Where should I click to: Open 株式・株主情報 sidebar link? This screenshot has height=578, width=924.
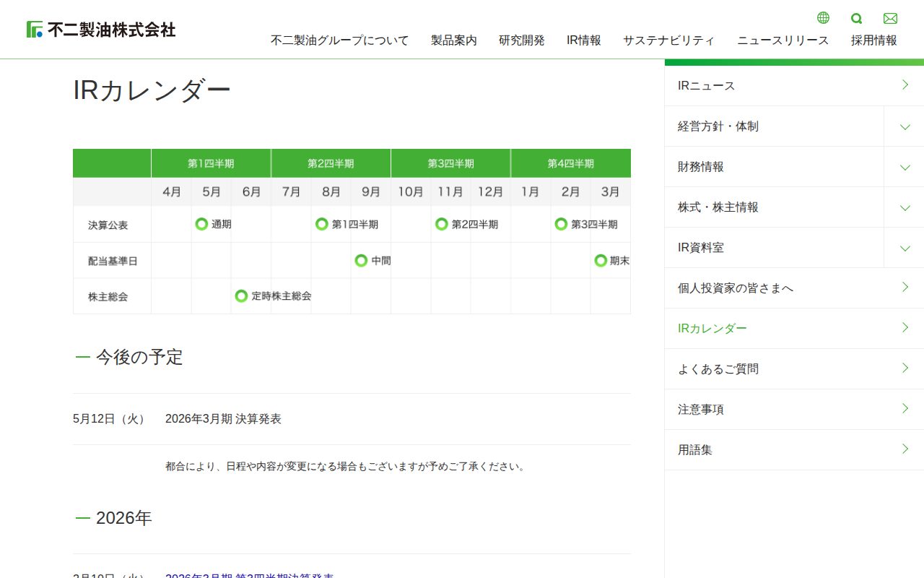[774, 207]
